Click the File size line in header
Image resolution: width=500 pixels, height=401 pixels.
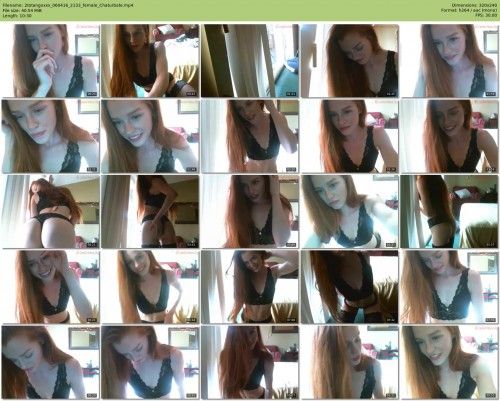22,10
